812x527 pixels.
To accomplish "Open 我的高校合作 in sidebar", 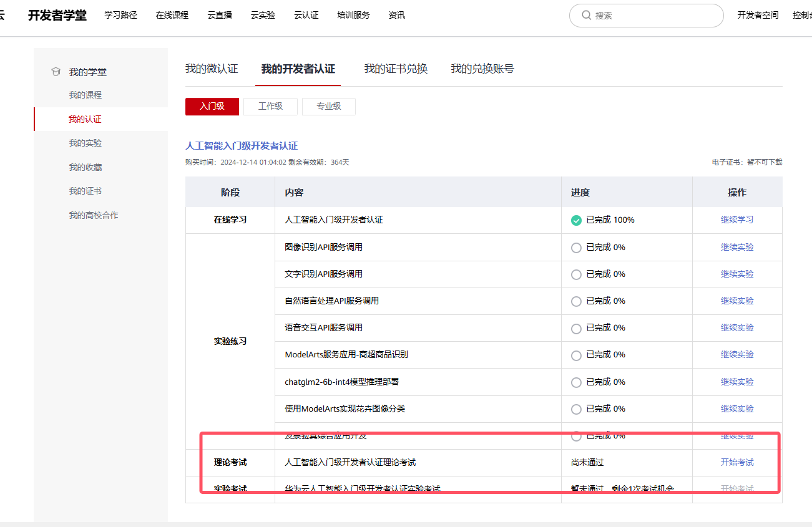I will pos(93,215).
